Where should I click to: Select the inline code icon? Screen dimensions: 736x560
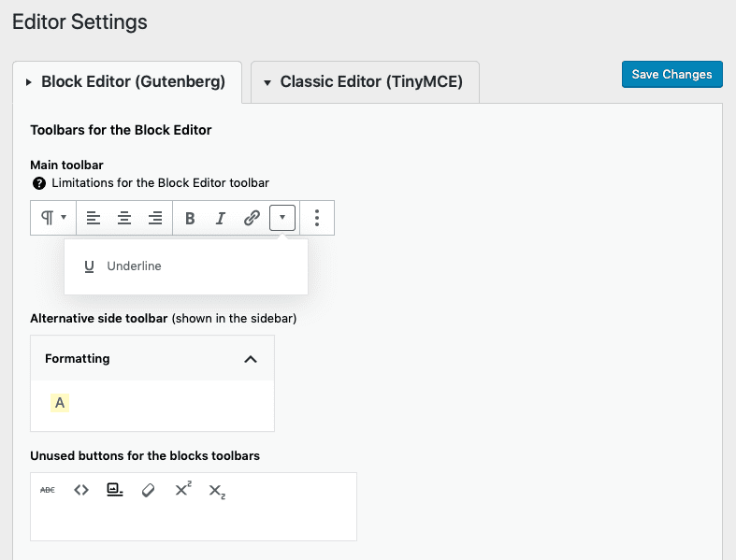coord(81,490)
